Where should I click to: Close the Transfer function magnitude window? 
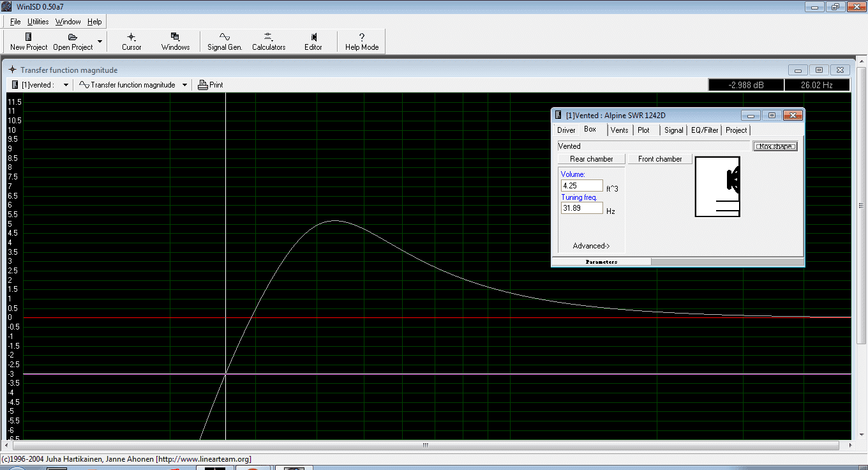[x=841, y=70]
